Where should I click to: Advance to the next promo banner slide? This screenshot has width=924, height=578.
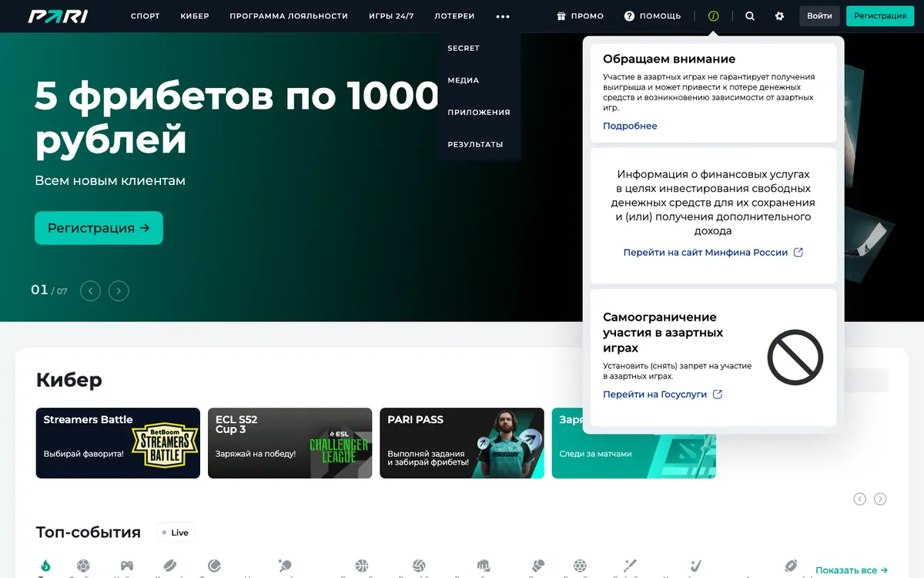point(119,291)
